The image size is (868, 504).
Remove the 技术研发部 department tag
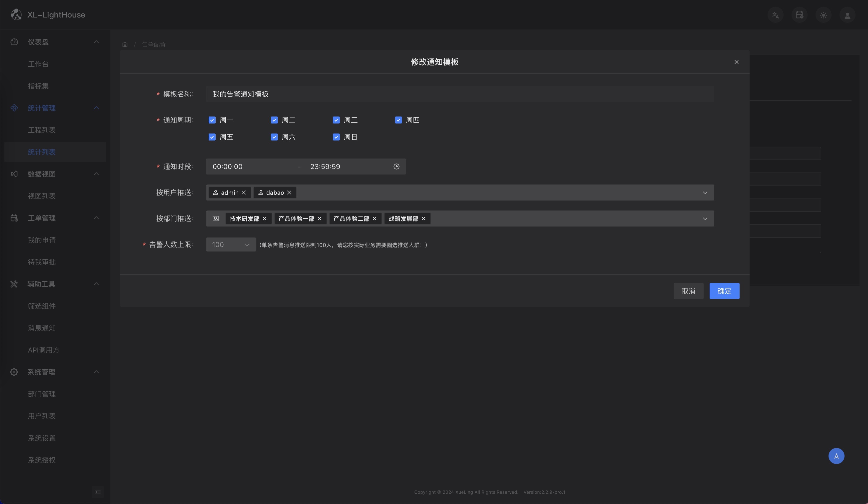coord(265,218)
